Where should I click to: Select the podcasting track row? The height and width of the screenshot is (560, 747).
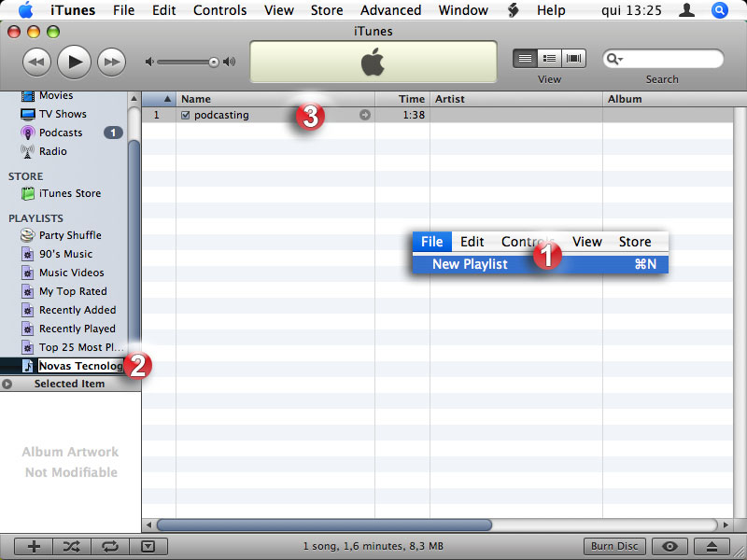[437, 115]
